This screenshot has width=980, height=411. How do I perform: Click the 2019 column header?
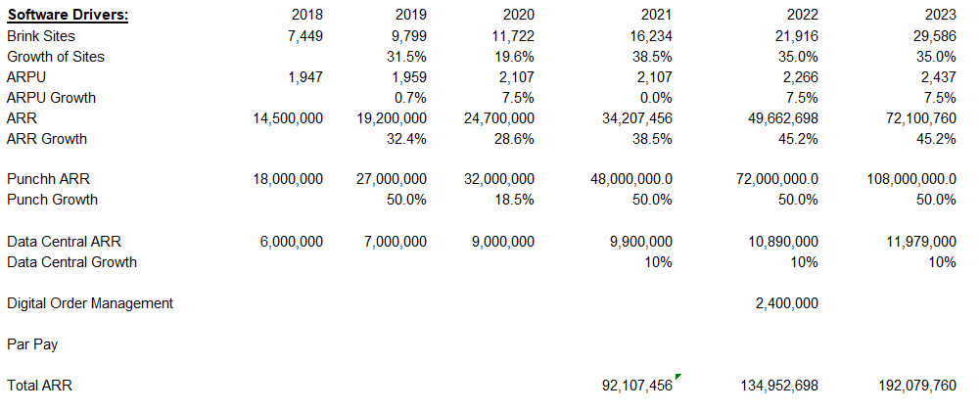410,15
